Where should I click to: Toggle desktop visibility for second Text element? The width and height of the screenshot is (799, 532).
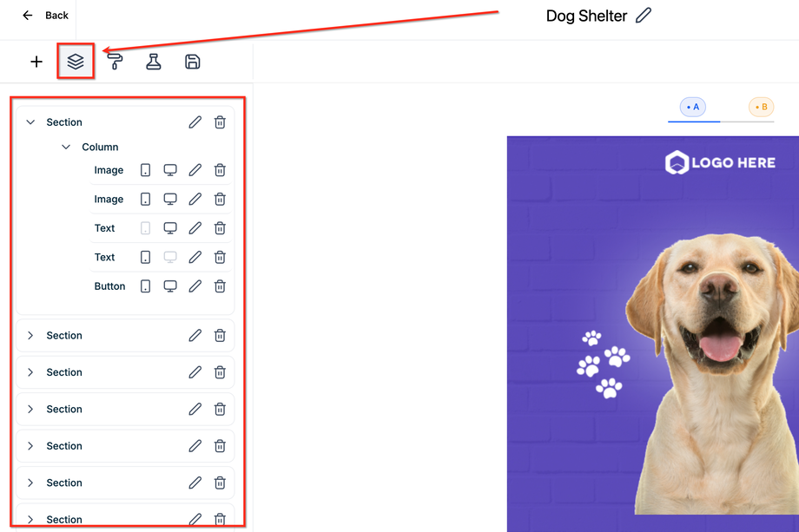(170, 257)
